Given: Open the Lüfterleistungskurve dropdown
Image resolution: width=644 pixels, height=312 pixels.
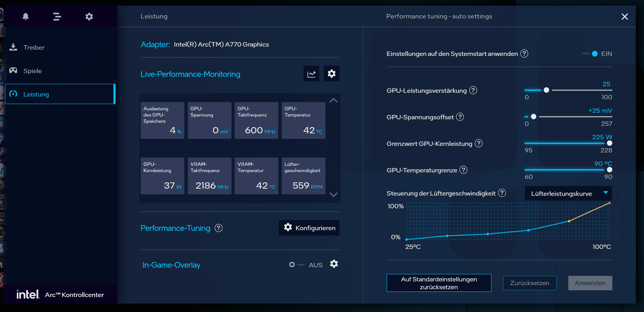Looking at the screenshot, I should 569,193.
